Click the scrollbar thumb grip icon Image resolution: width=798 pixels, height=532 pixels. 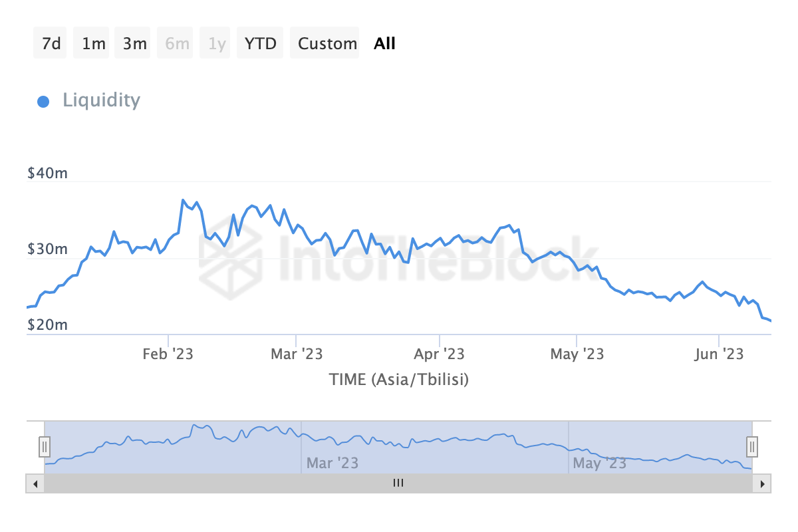[398, 483]
